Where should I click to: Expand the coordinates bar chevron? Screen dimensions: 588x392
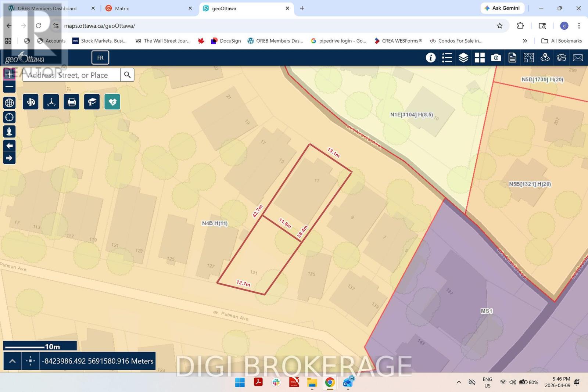pos(12,361)
